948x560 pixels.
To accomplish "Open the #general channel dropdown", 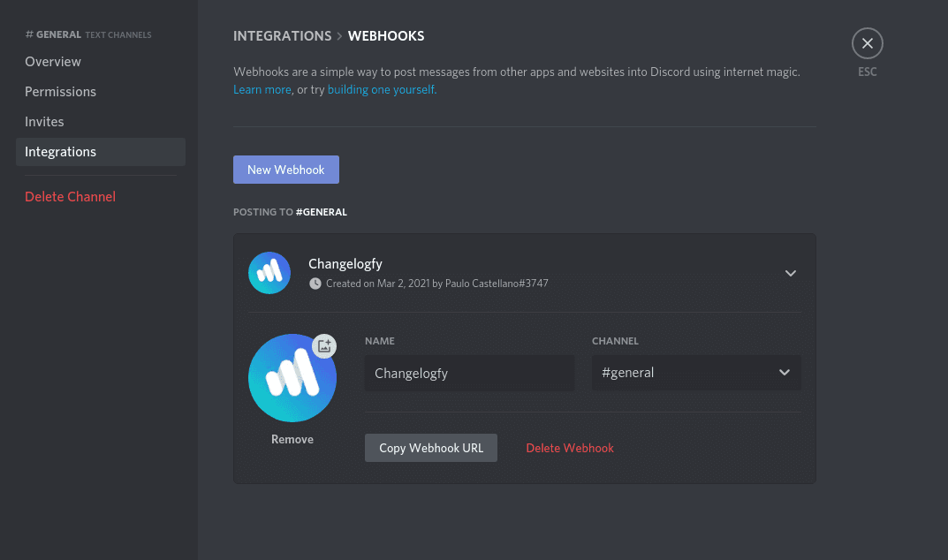I will pyautogui.click(x=696, y=373).
